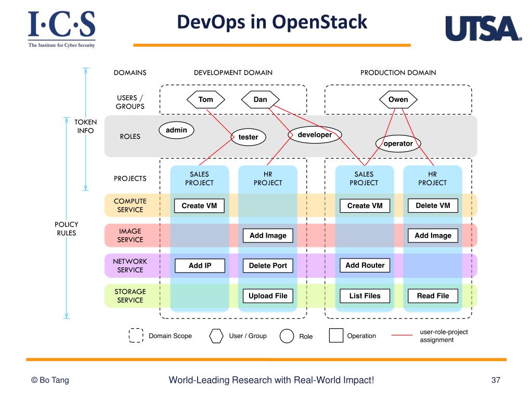Click the "PROJECTS" row label

(x=130, y=178)
